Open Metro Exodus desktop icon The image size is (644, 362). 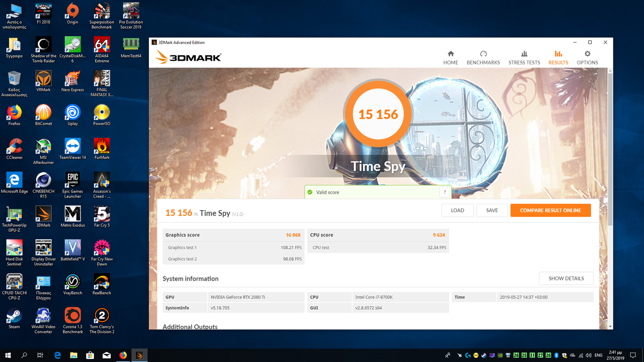click(x=72, y=216)
